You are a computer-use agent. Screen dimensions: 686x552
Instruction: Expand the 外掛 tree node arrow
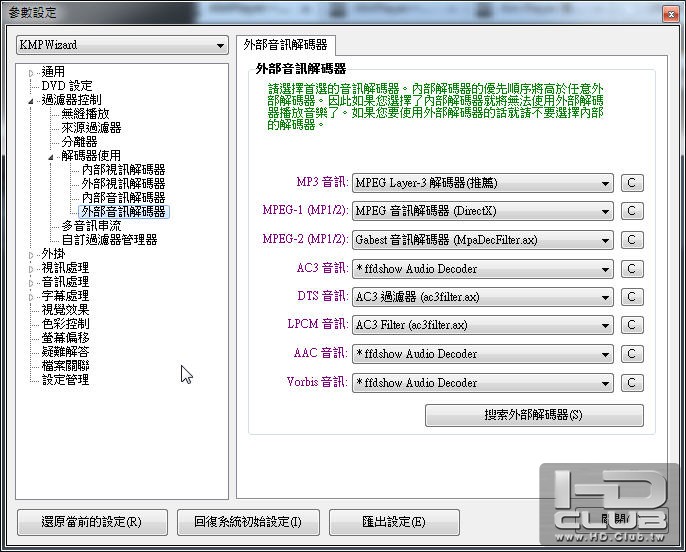(x=31, y=255)
